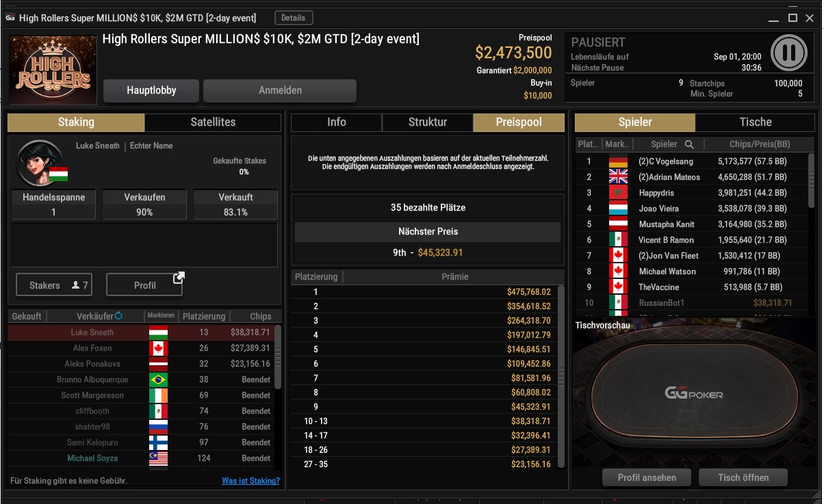Open the Was ist Staking? link
Viewport: 824px width, 504px height.
point(250,481)
